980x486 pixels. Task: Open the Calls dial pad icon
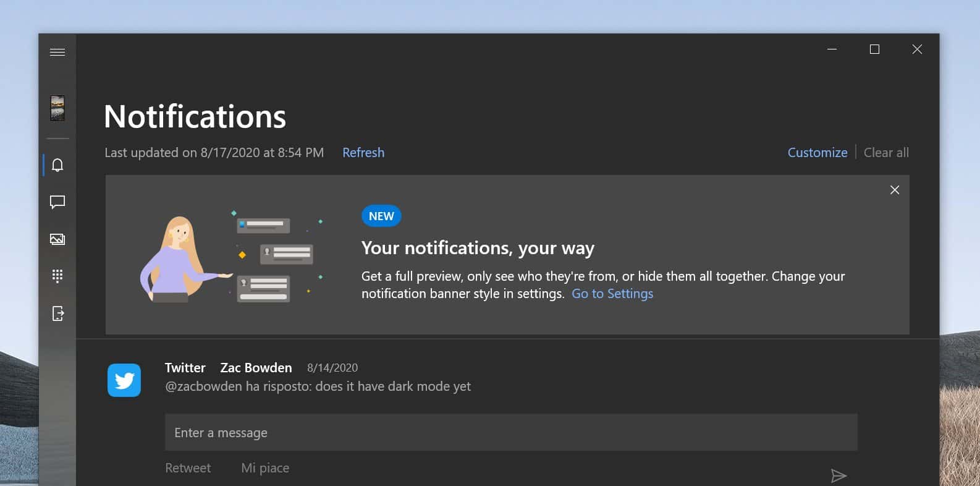point(57,276)
